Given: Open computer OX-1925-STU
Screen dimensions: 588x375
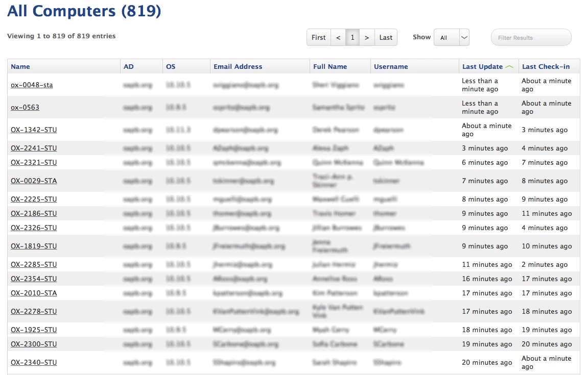Looking at the screenshot, I should [34, 330].
